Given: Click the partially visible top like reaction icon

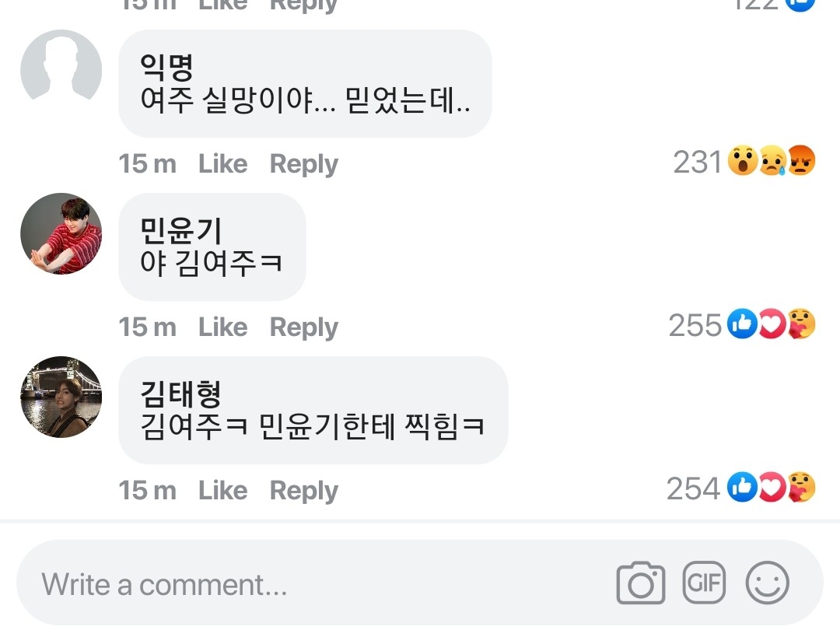Looking at the screenshot, I should click(801, 4).
